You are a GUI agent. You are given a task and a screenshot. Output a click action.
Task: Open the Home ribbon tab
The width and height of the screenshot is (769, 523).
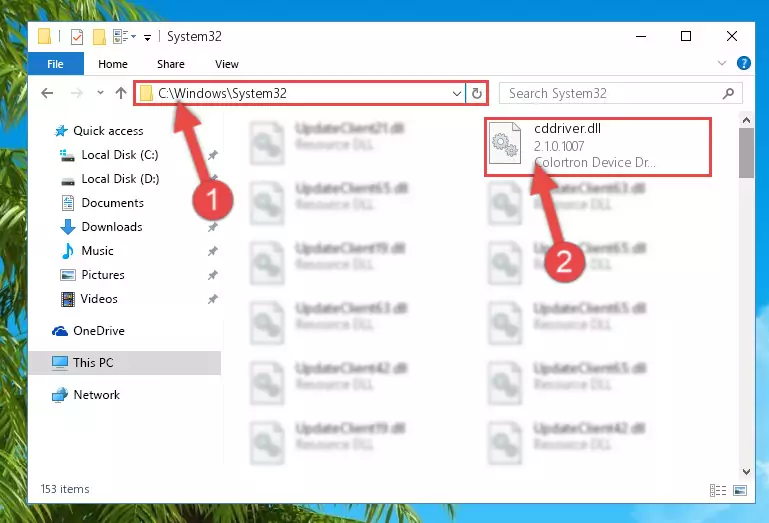coord(113,64)
